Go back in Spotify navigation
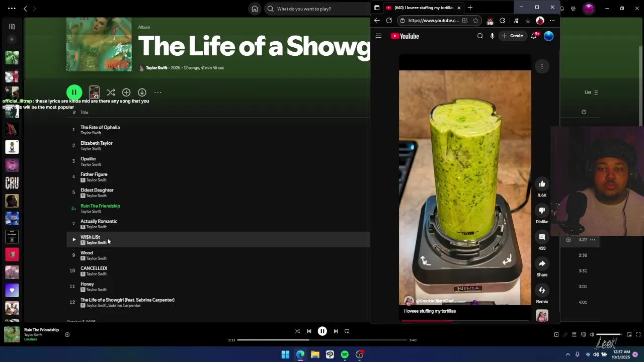The image size is (644, 362). pyautogui.click(x=25, y=9)
